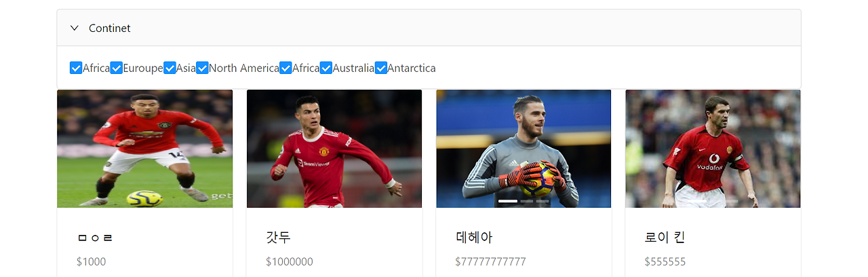Screen dimensions: 868x277
Task: Select the second carousel dot on 데헤아 image
Action: [527, 201]
